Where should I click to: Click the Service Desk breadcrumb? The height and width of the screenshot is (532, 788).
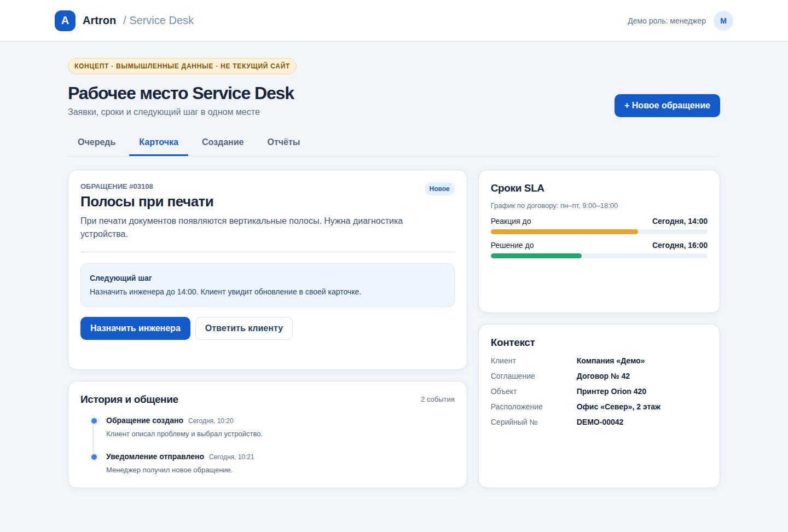click(x=159, y=21)
